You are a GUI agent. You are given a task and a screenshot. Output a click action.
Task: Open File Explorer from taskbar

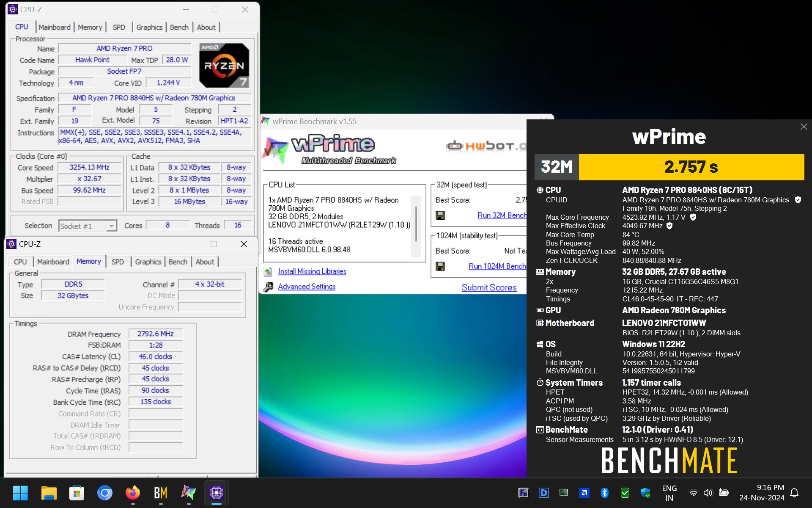tap(49, 493)
